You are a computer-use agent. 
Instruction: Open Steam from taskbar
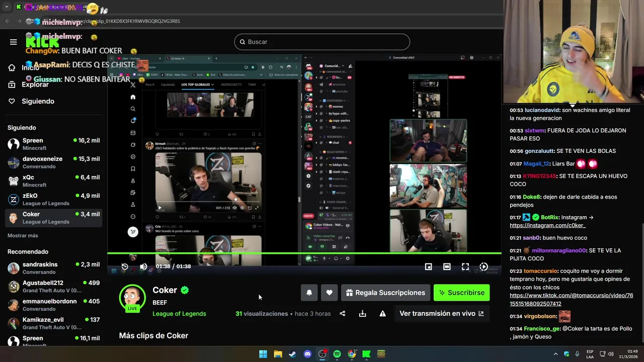[x=292, y=354]
